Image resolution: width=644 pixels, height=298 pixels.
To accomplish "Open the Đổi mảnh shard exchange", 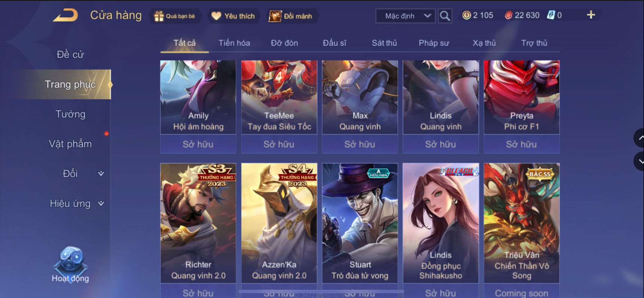I will [291, 16].
